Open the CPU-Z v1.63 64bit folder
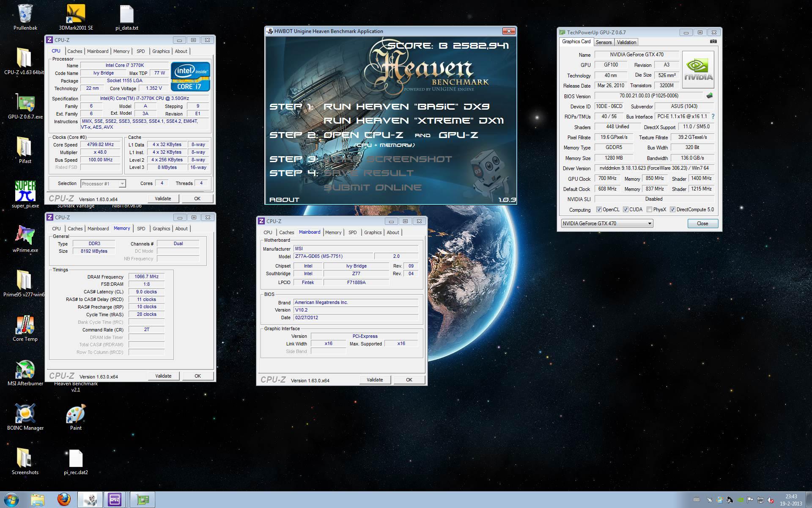 coord(24,61)
